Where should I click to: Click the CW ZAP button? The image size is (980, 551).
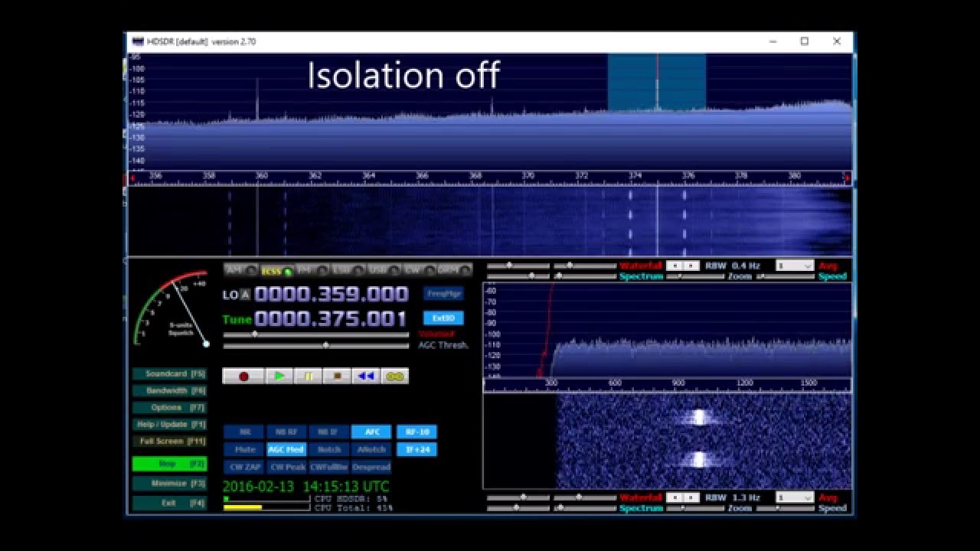(243, 467)
